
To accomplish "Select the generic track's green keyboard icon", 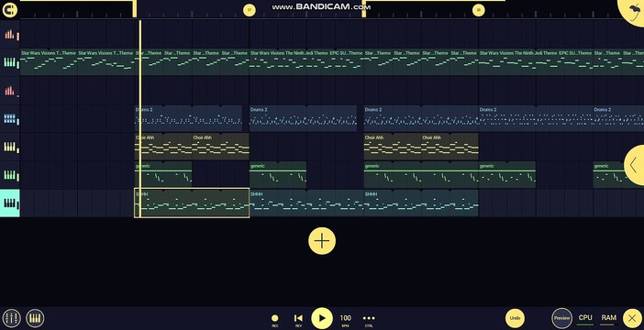I will pos(10,175).
